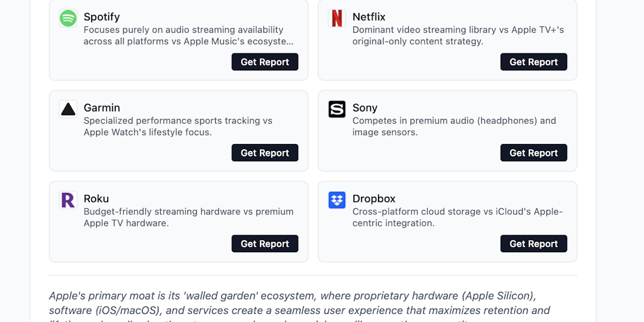
Task: Open the Sony competitor heading
Action: point(365,108)
